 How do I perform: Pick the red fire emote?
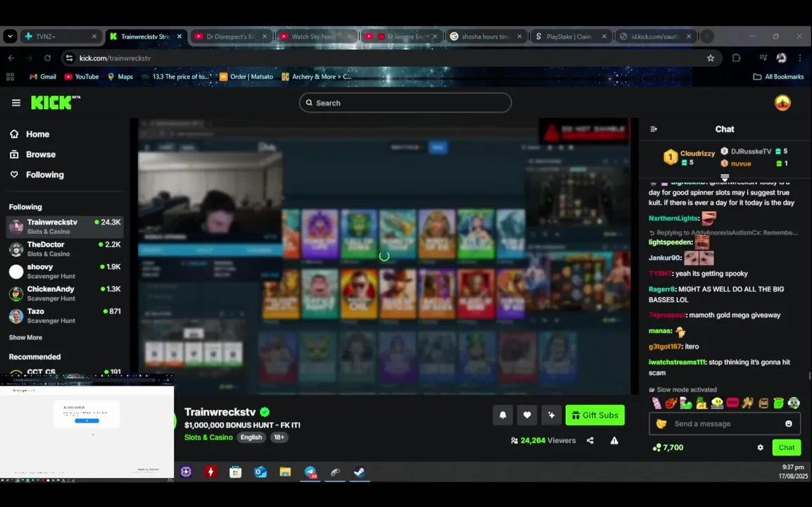671,403
